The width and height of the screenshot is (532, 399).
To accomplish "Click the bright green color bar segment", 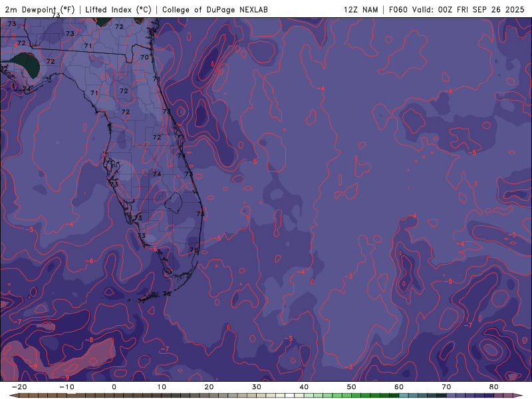I will click(x=356, y=396).
